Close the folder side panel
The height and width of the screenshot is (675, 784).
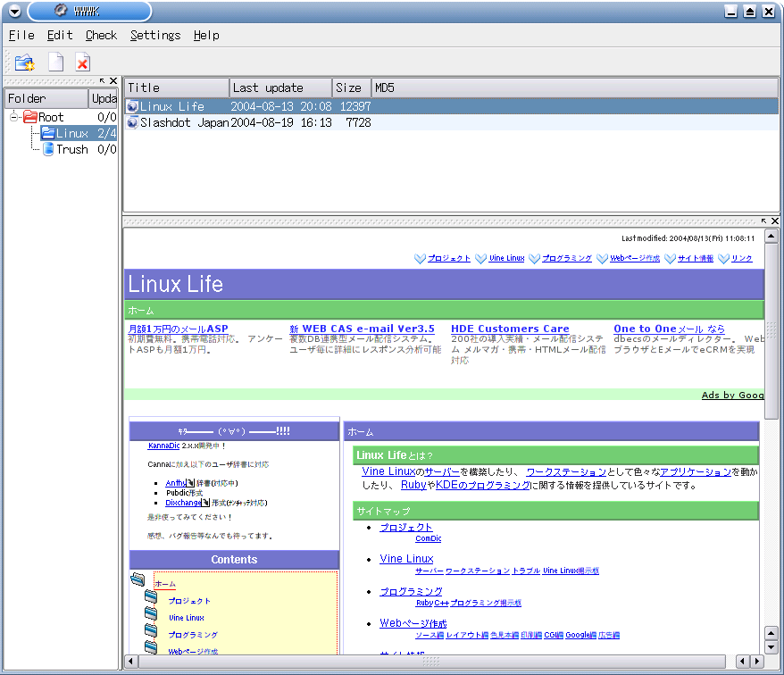113,80
